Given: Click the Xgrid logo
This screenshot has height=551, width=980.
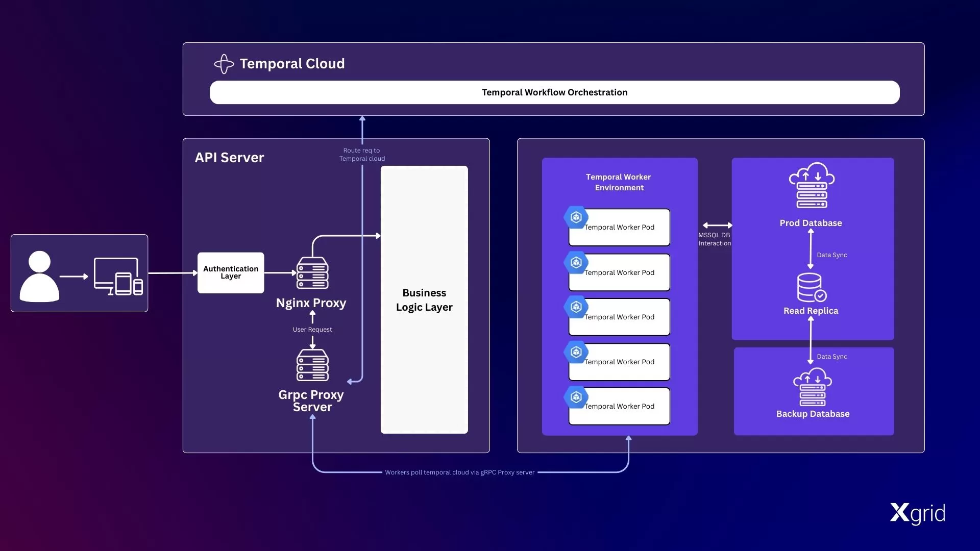Looking at the screenshot, I should (918, 514).
